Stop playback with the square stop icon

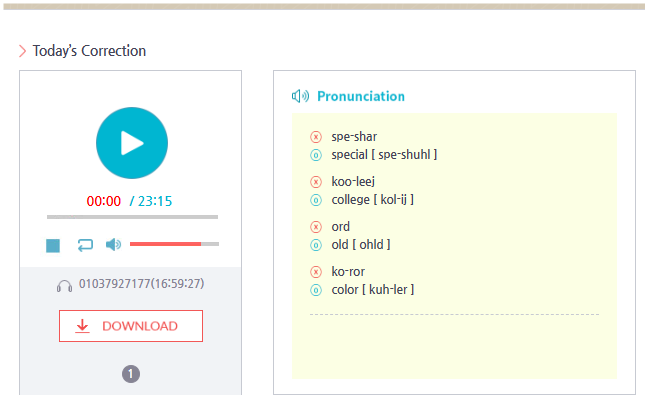point(53,245)
